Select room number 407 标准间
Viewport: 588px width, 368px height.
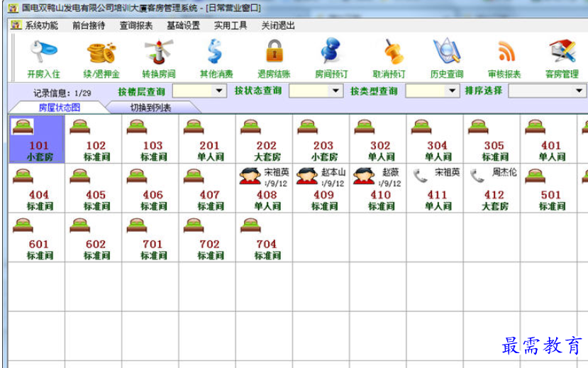[x=210, y=195]
